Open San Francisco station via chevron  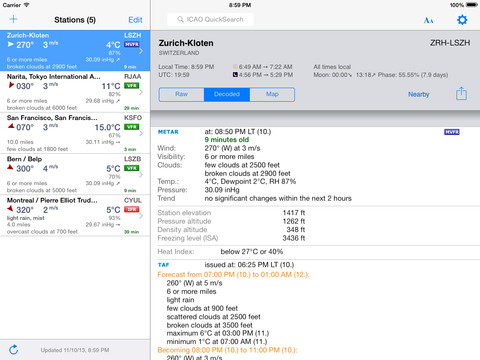141,133
